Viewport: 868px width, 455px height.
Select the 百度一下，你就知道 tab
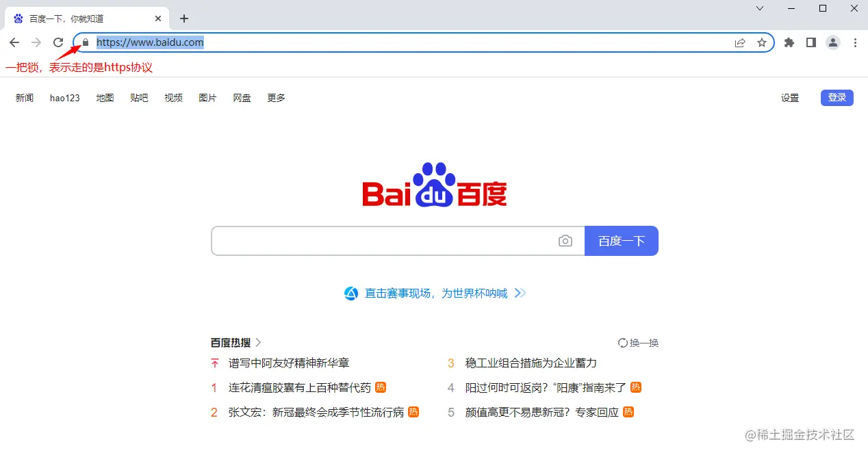[87, 18]
